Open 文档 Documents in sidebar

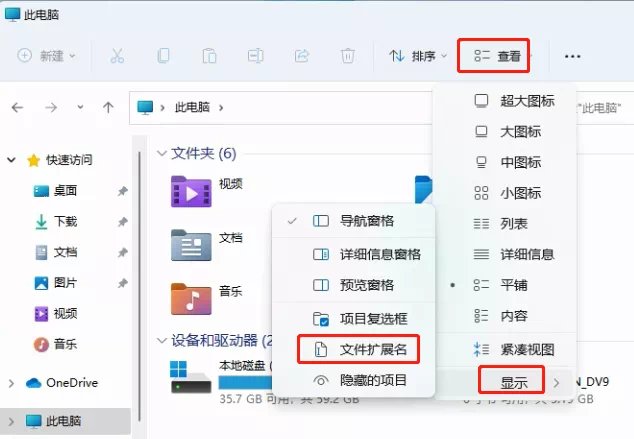click(55, 252)
